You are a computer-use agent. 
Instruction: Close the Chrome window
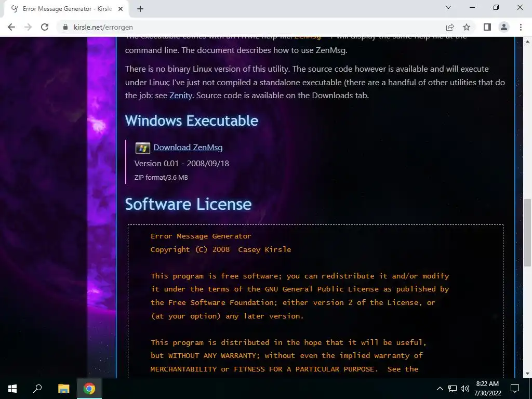(x=520, y=7)
